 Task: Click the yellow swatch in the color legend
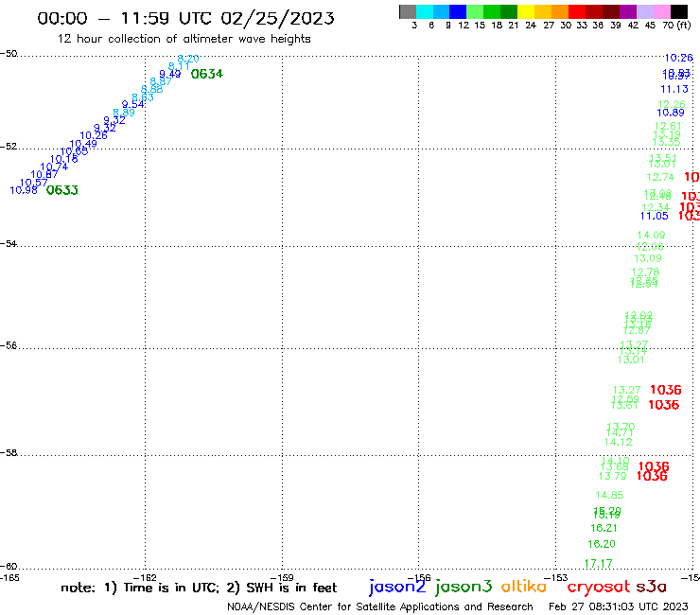click(526, 11)
